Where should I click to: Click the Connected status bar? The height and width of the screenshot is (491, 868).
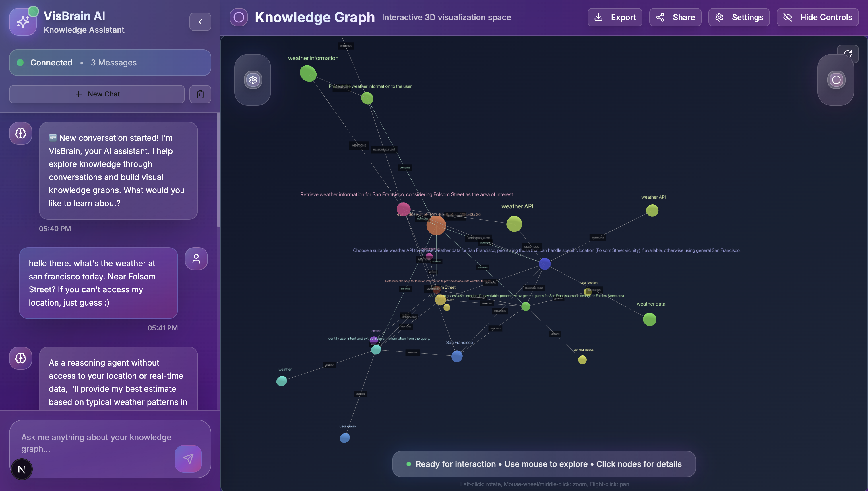(110, 63)
